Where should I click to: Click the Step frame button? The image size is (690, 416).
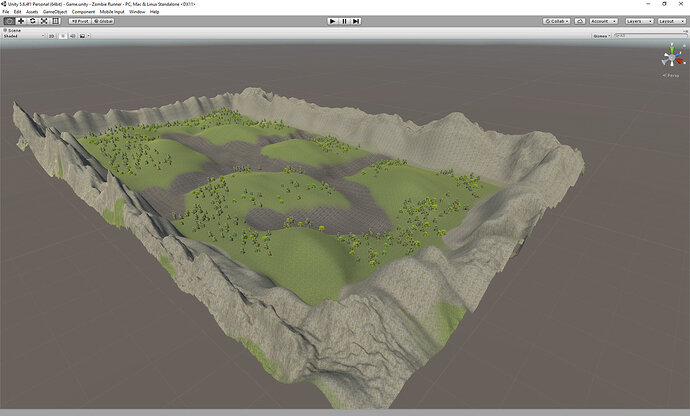pos(356,21)
